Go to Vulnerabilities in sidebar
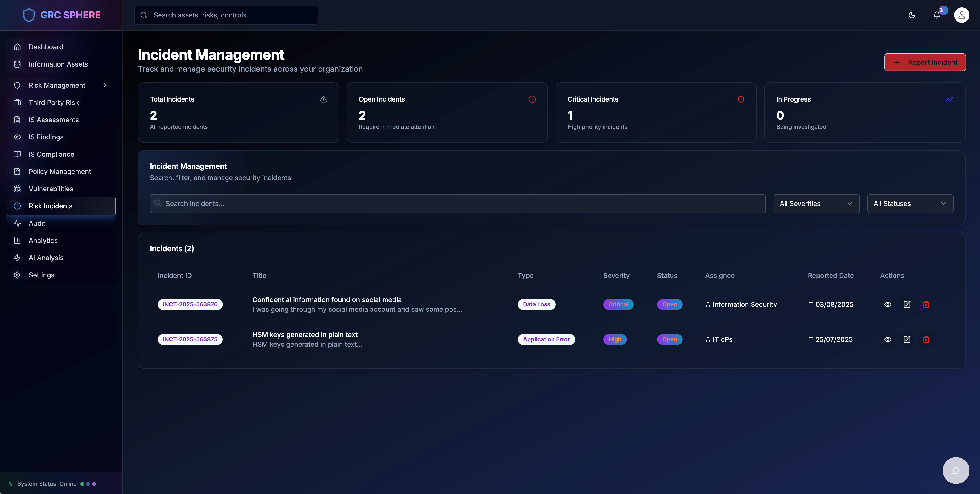 (51, 189)
